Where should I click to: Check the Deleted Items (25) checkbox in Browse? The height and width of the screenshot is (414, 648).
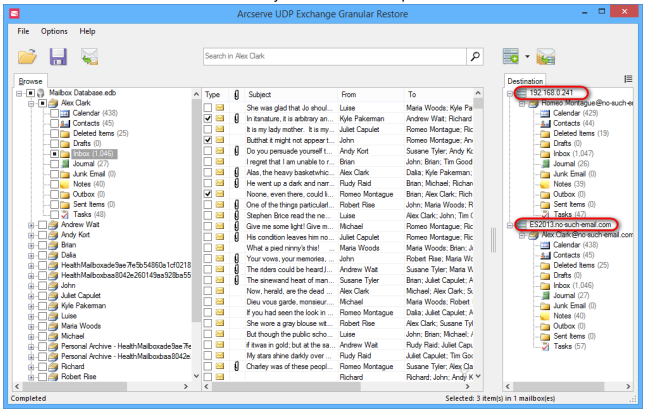tap(55, 133)
